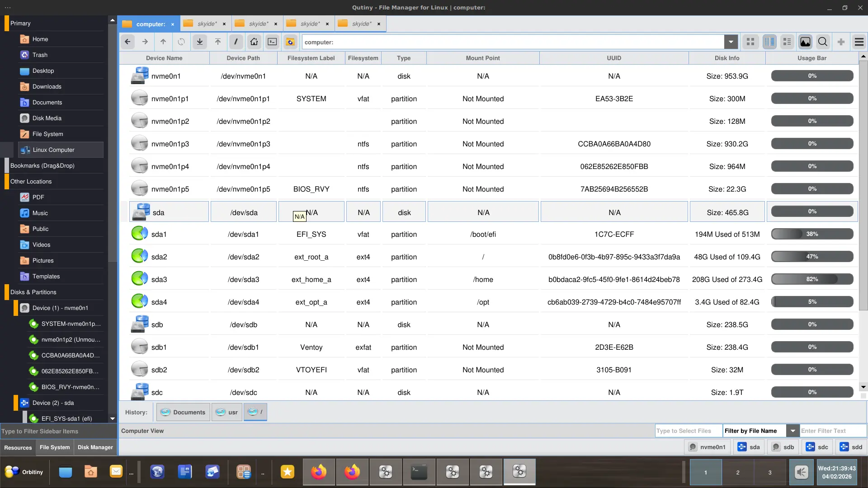
Task: Switch to icon grid view mode
Action: click(750, 42)
